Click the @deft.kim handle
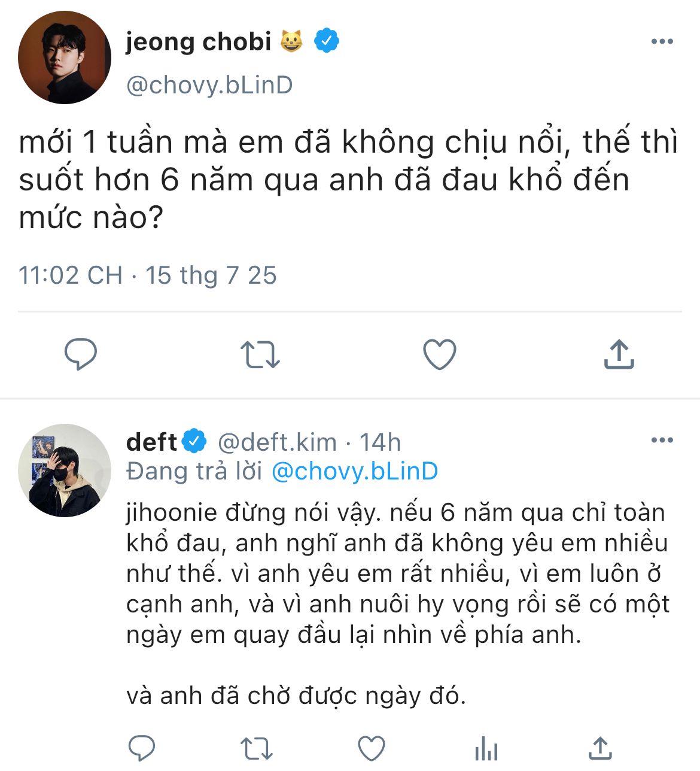The width and height of the screenshot is (700, 771). (277, 442)
